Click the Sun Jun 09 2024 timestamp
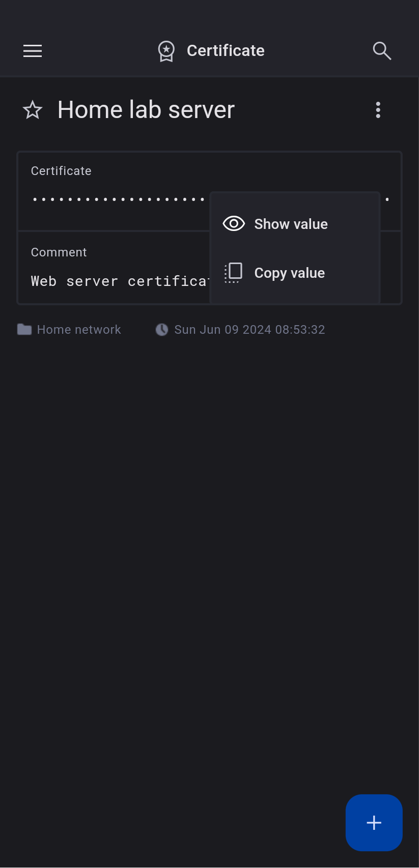The width and height of the screenshot is (419, 868). click(x=249, y=330)
